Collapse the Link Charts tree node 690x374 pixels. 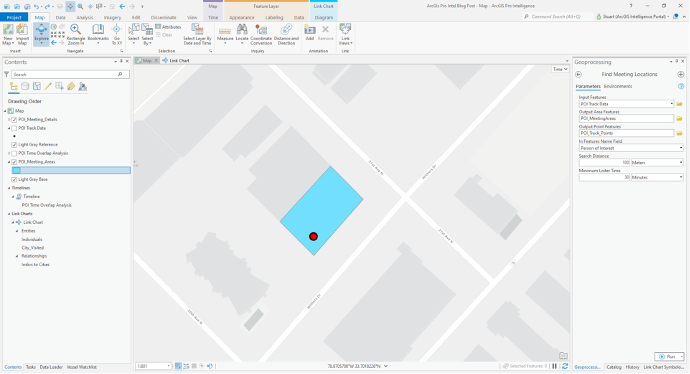9,214
